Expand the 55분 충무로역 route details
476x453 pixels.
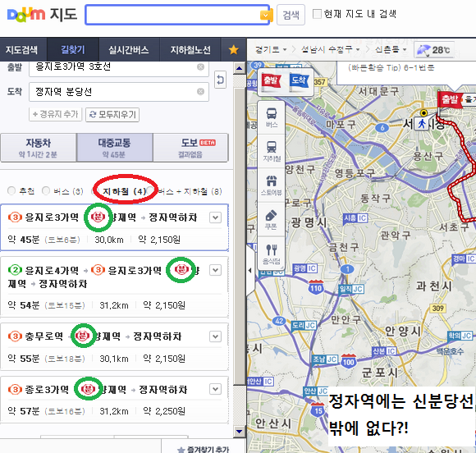pyautogui.click(x=215, y=336)
